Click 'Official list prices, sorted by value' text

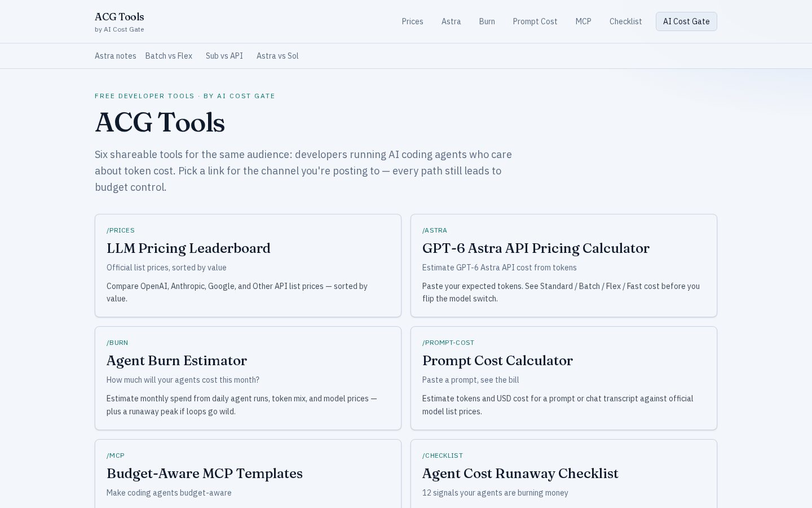(166, 268)
